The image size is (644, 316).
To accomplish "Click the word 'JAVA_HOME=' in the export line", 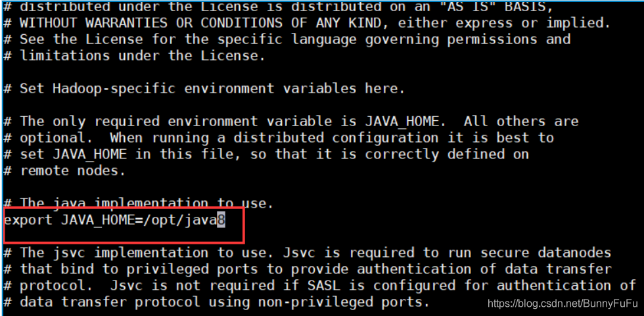I will [x=102, y=220].
